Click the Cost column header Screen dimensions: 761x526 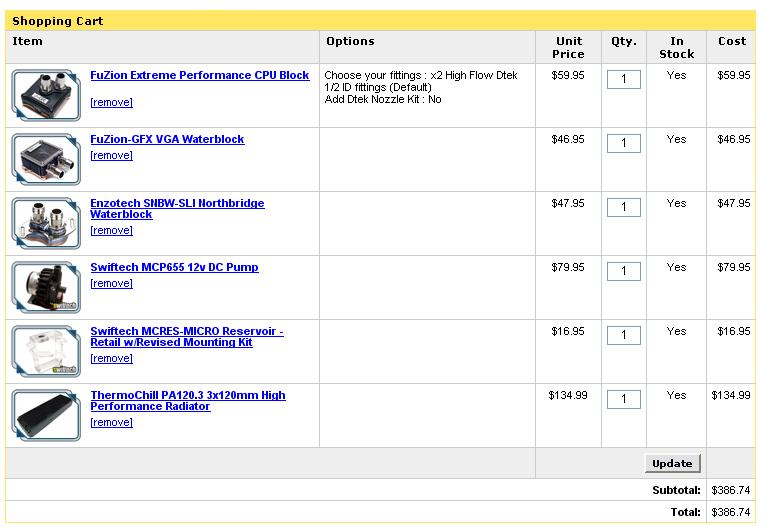coord(732,41)
